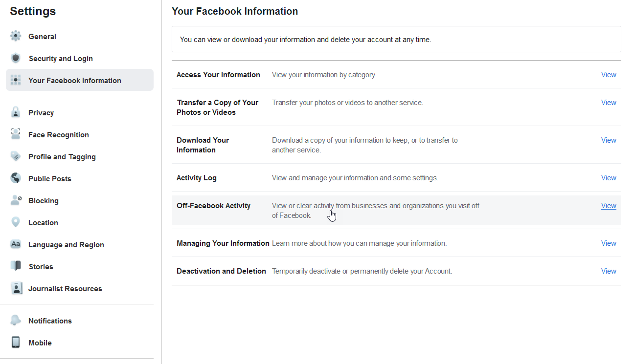Click the Mobile phone icon
634x364 pixels.
pyautogui.click(x=16, y=343)
